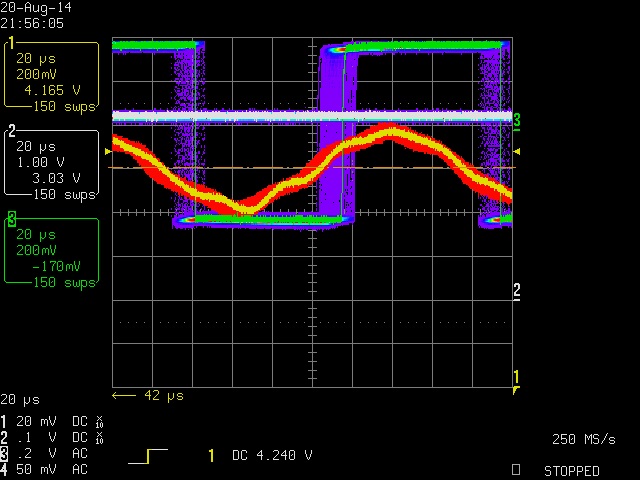Click the 42 µs trigger delay arrow
640x480 pixels.
click(x=148, y=396)
